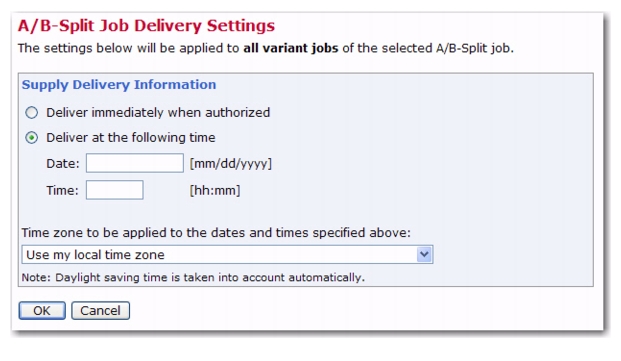
Task: Click the [hh:mm] format hint
Action: pyautogui.click(x=215, y=190)
